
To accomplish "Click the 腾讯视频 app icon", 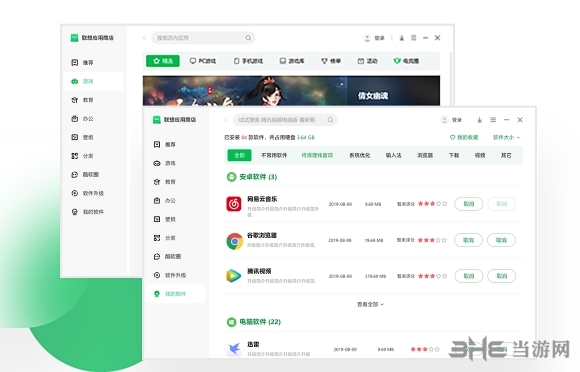I will (x=233, y=276).
